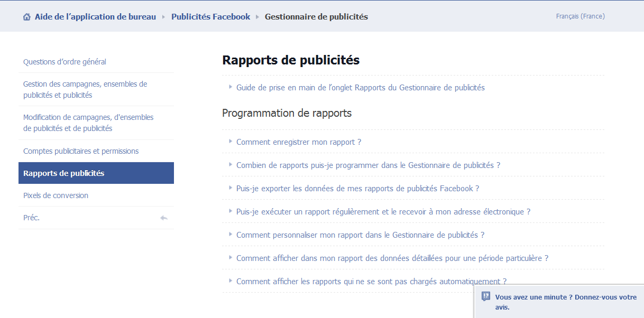Click the back arrow icon beside Préc.
Screen dimensions: 644x318
164,218
